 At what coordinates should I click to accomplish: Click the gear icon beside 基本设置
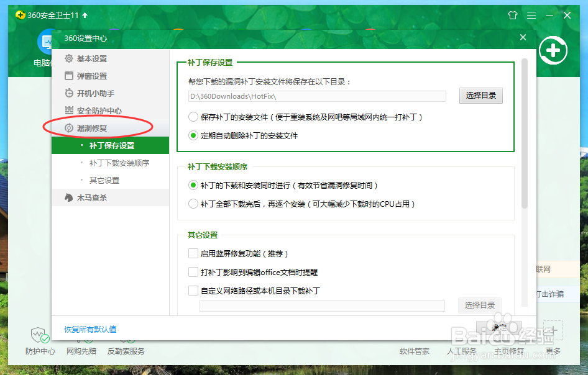pyautogui.click(x=68, y=58)
